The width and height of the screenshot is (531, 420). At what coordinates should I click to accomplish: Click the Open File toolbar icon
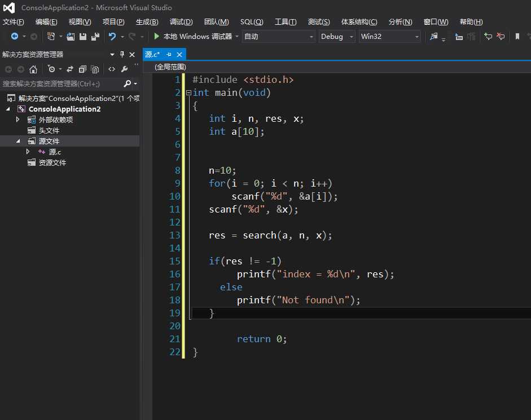pyautogui.click(x=71, y=36)
